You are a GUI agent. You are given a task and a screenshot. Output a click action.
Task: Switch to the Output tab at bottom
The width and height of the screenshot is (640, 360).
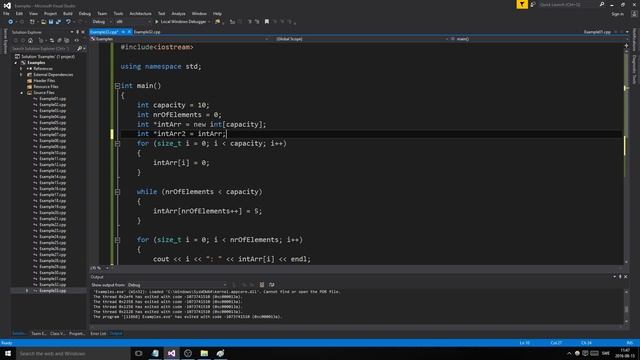tap(116, 334)
